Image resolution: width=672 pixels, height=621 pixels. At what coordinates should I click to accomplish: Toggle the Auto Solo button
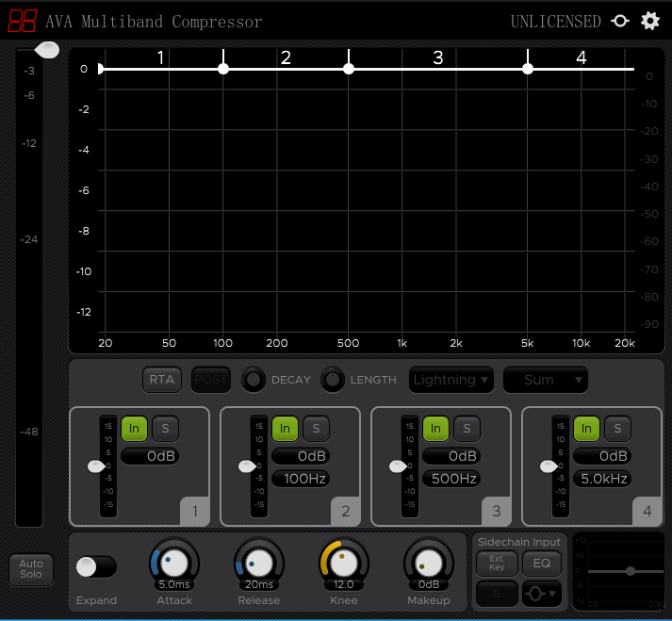31,569
